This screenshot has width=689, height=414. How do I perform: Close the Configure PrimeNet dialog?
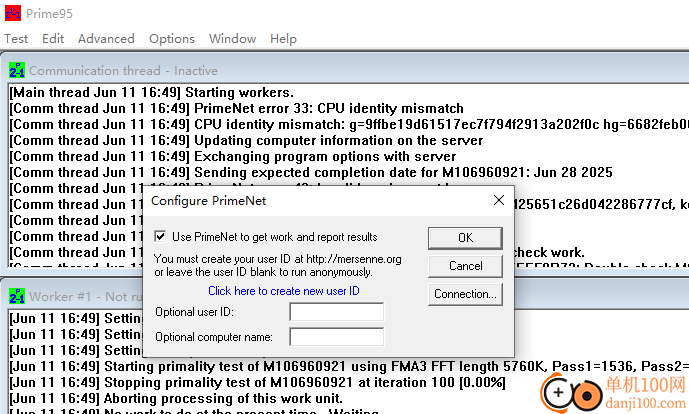[x=499, y=200]
